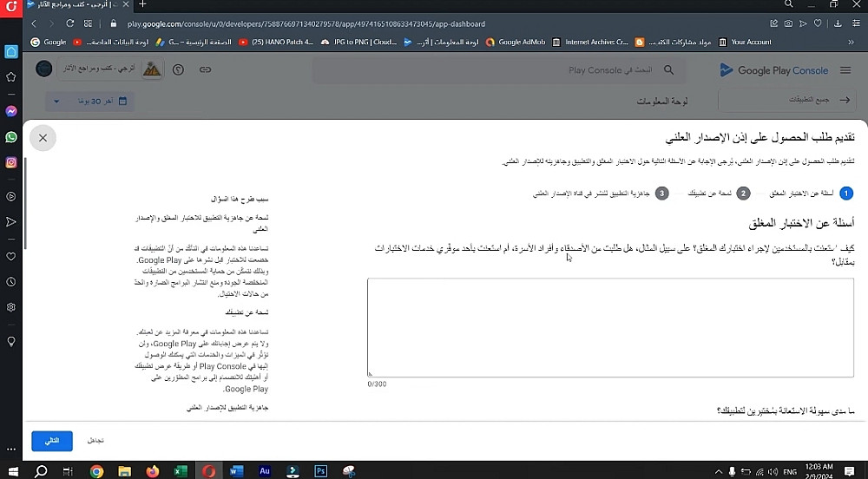Open Chrome from the taskbar
868x479 pixels.
coord(96,471)
